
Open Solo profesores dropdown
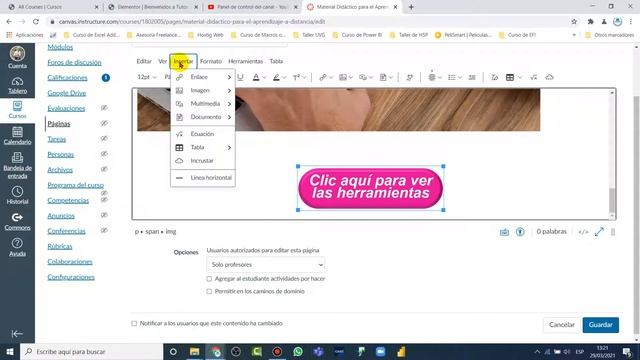coord(266,265)
